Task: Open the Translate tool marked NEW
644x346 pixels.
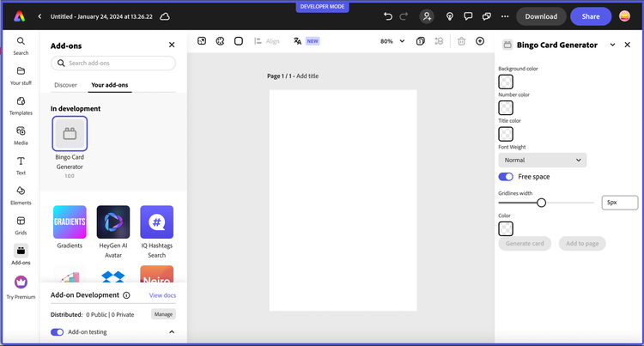Action: click(307, 41)
